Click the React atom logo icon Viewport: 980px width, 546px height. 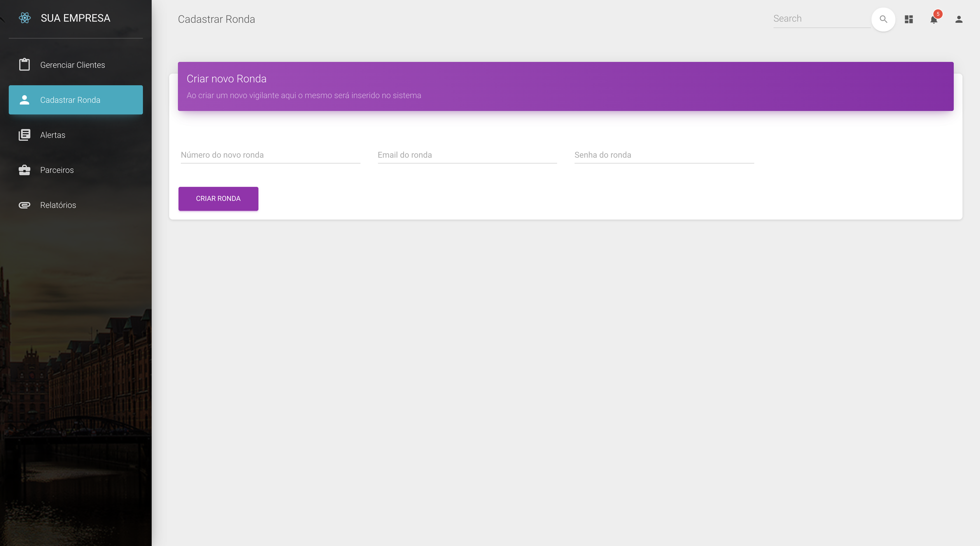pos(25,18)
